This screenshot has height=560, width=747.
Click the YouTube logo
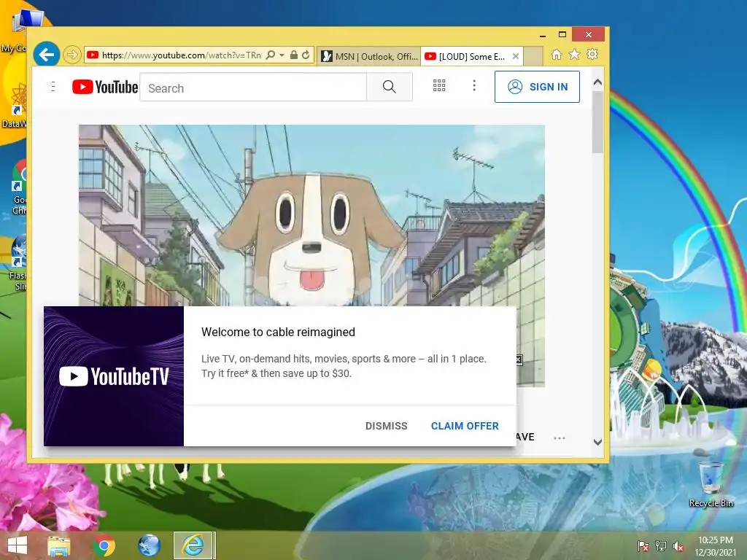pyautogui.click(x=105, y=87)
